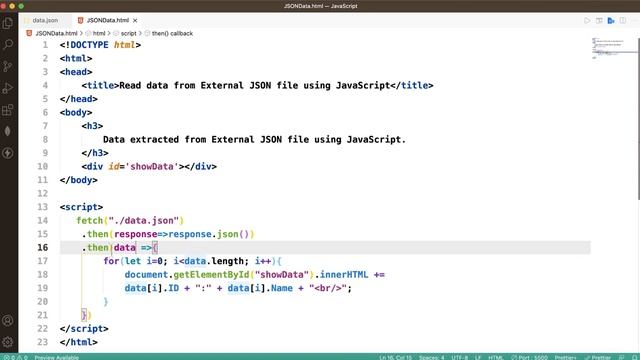Click the opening <body> tag

(76, 112)
